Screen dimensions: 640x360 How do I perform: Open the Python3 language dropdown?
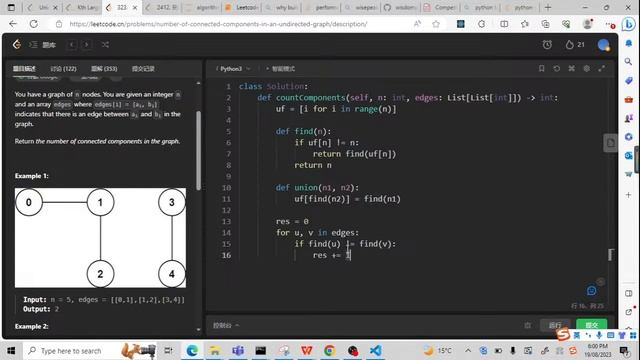coord(233,69)
